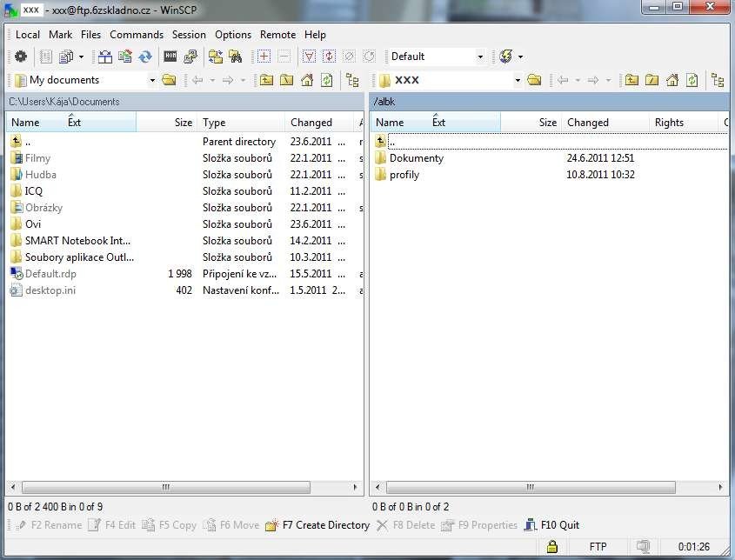735x560 pixels.
Task: Open in PuTTY icon
Action: pos(190,57)
